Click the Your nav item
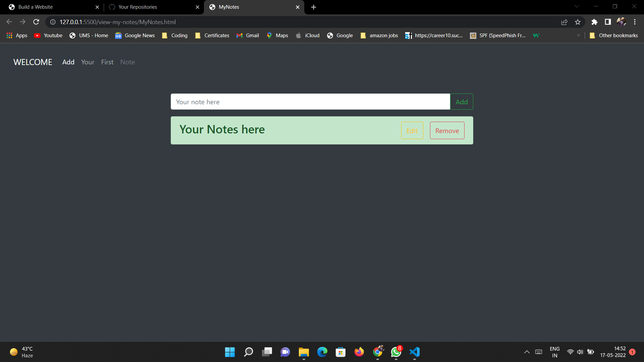 pyautogui.click(x=88, y=62)
